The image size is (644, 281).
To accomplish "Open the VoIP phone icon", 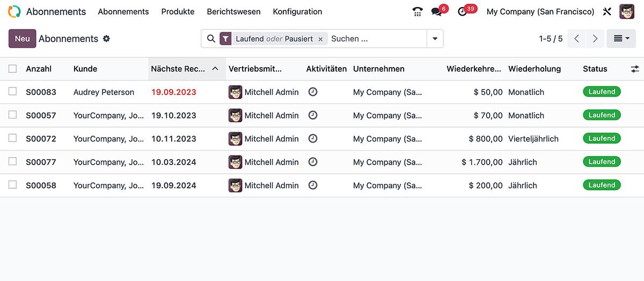I will click(418, 11).
